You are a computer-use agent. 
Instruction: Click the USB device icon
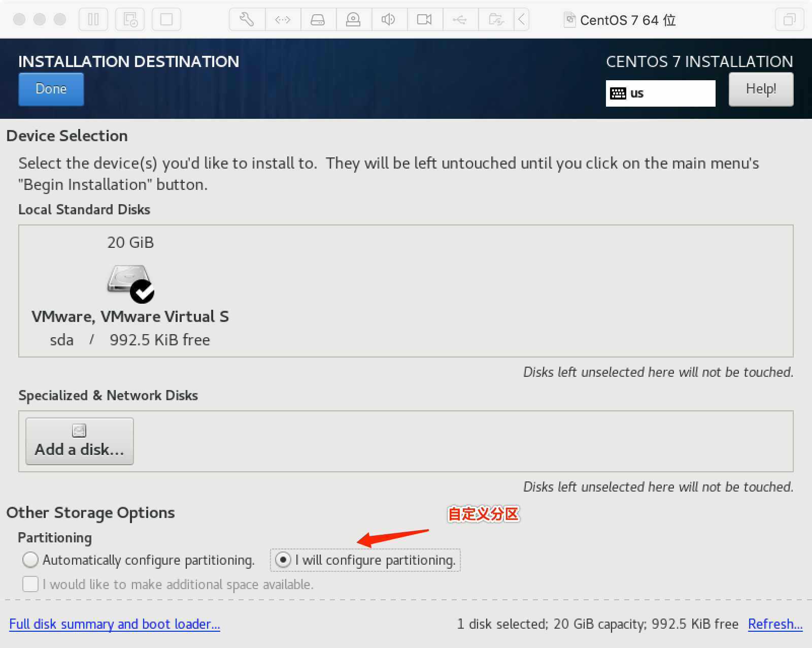coord(460,20)
